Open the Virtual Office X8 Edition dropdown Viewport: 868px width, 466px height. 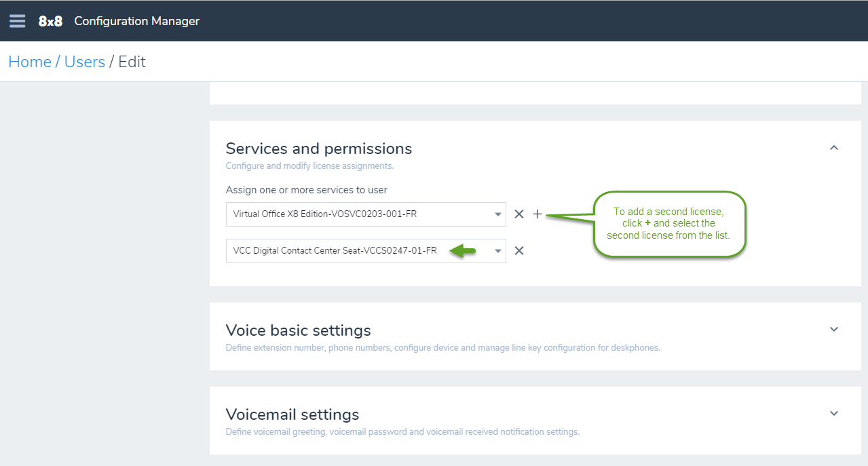tap(366, 214)
